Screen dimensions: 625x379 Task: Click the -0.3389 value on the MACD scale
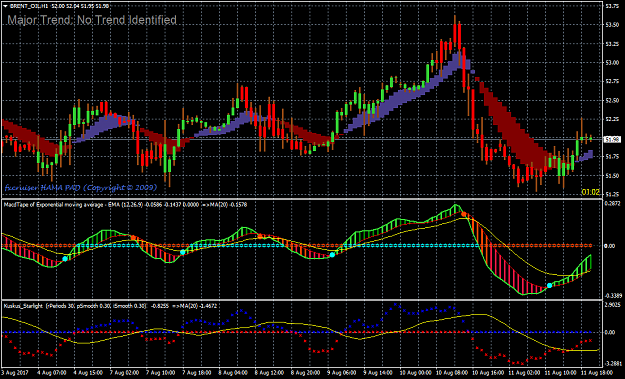point(613,296)
